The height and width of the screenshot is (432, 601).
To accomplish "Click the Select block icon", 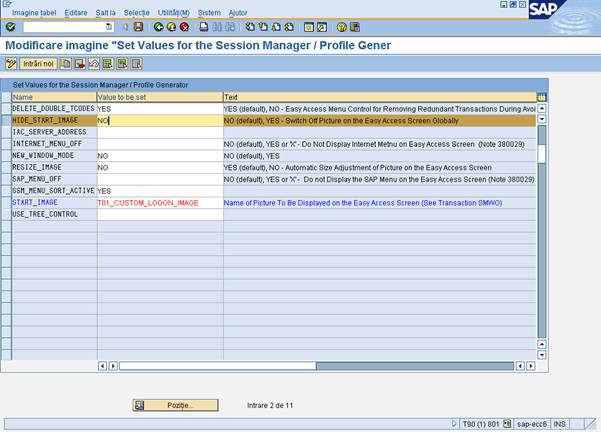I will 122,64.
